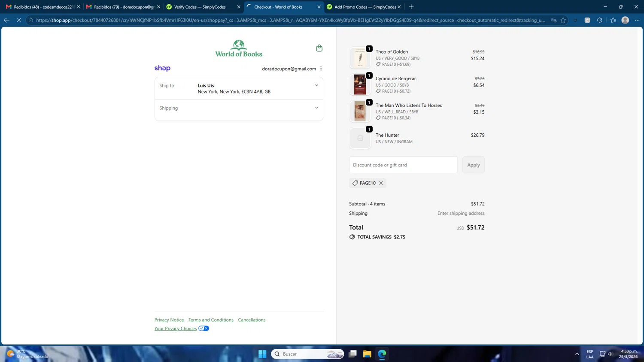Click the Shop Pay logo

click(x=162, y=68)
